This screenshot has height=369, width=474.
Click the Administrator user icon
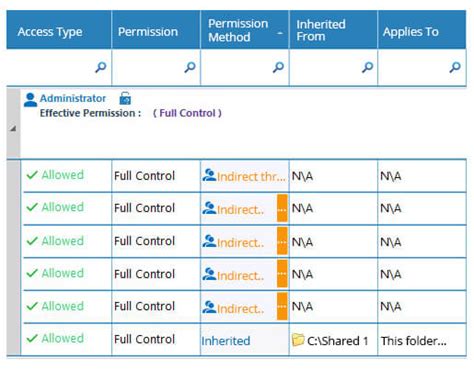coord(30,100)
